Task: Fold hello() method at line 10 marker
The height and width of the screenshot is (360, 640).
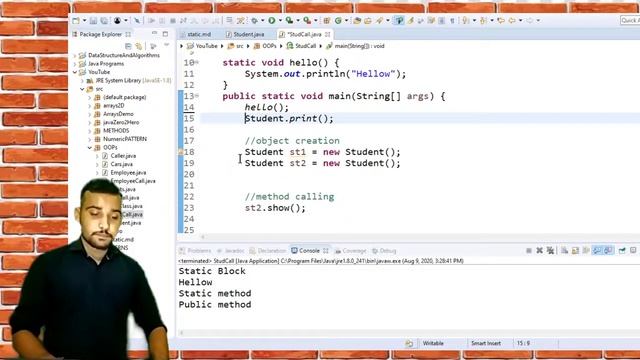Action: [x=197, y=62]
